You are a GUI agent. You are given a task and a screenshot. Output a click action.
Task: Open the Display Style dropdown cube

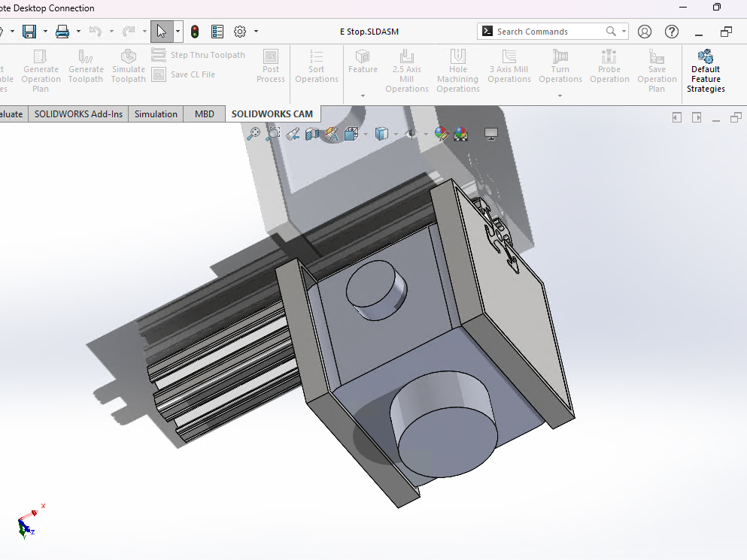(x=381, y=134)
